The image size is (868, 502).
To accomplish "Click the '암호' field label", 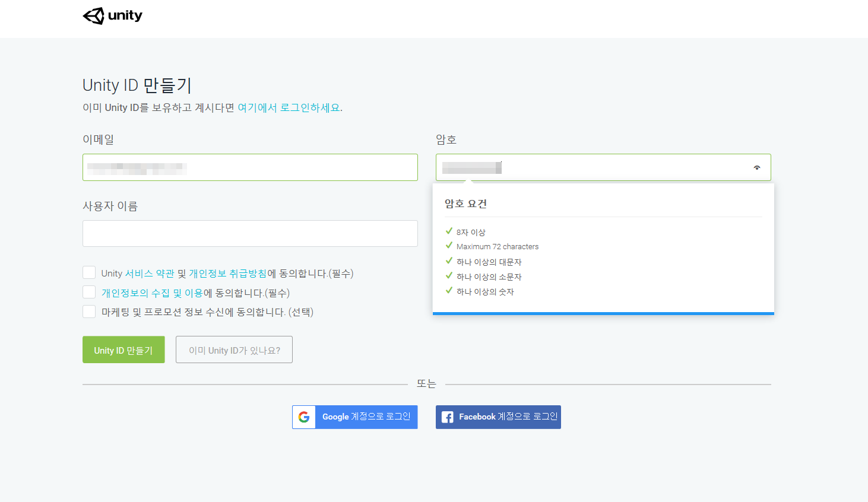I will tap(446, 139).
